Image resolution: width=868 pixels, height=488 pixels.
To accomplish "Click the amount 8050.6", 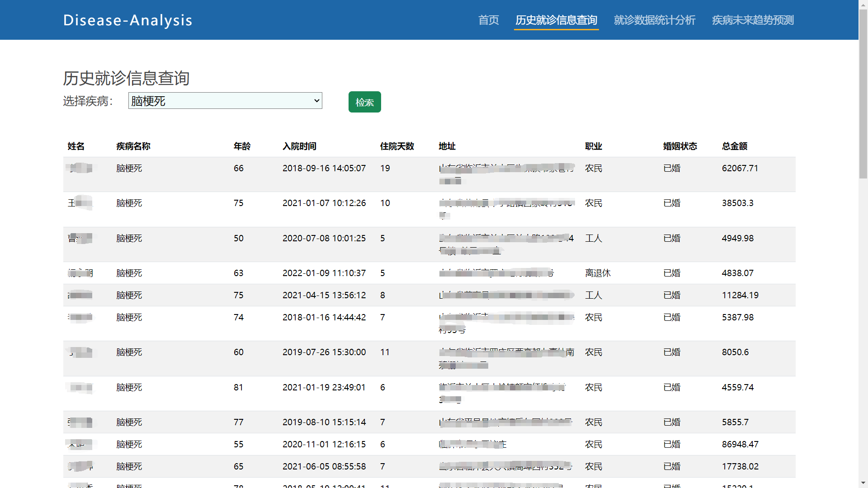I will point(735,352).
